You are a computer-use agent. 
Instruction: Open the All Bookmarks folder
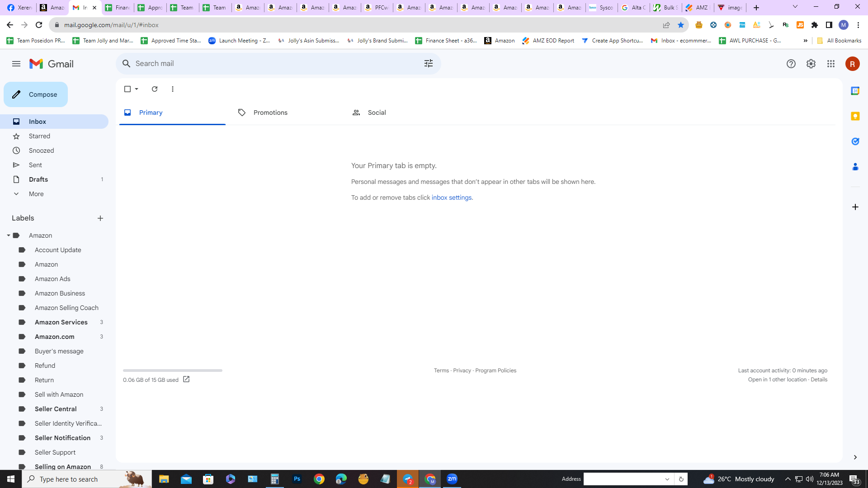(x=839, y=41)
